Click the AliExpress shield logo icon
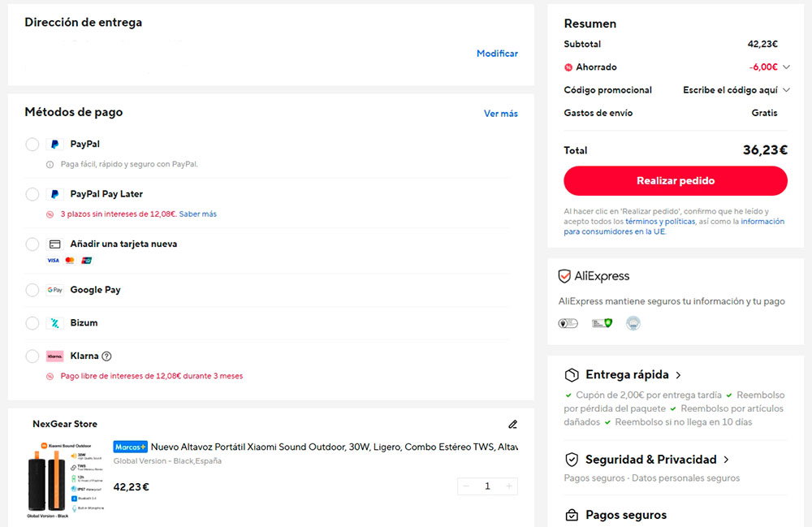The image size is (812, 527). coord(564,276)
